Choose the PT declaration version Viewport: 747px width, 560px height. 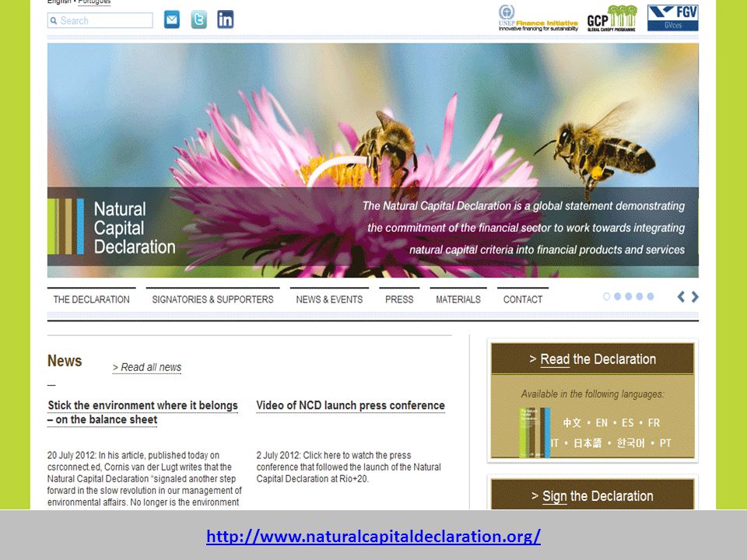[665, 443]
